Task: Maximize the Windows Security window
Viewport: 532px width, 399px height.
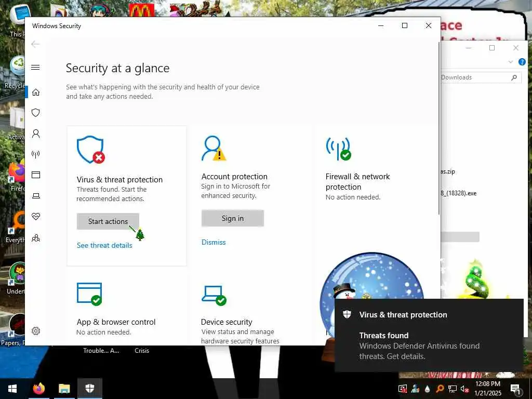Action: pos(404,26)
